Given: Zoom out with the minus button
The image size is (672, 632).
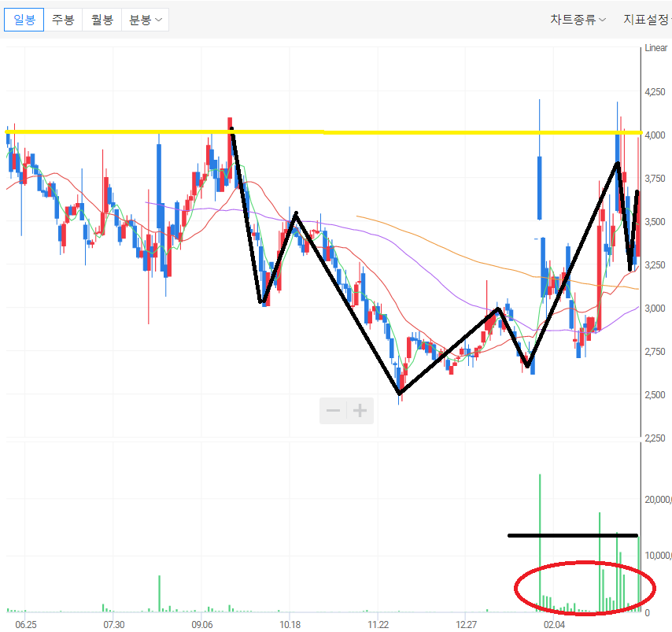Looking at the screenshot, I should [333, 411].
